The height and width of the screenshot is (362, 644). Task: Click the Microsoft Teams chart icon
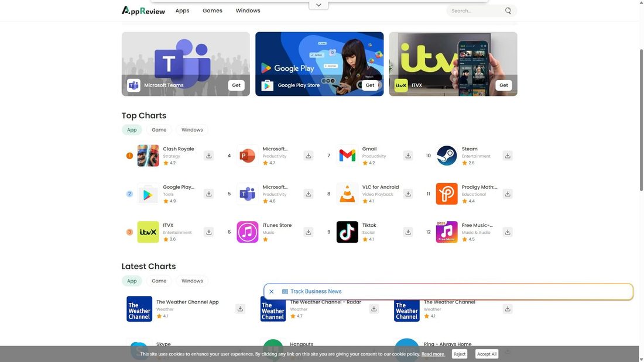click(x=247, y=194)
